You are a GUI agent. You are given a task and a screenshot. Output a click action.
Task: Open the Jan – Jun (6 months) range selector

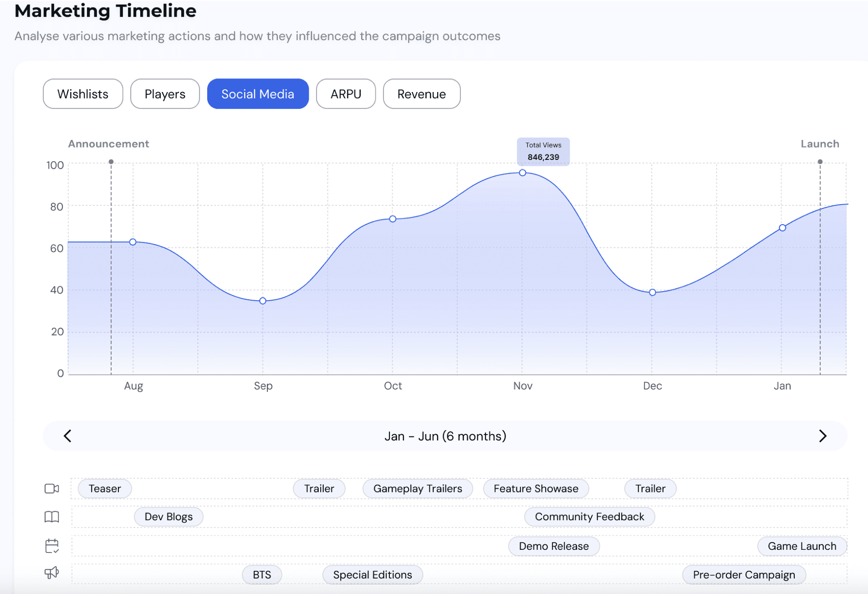[445, 436]
